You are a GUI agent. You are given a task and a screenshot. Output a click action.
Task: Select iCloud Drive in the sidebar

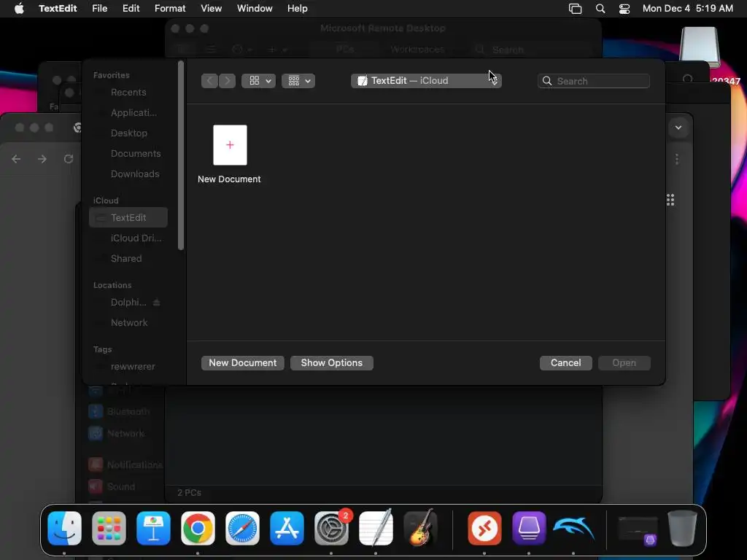(x=128, y=238)
